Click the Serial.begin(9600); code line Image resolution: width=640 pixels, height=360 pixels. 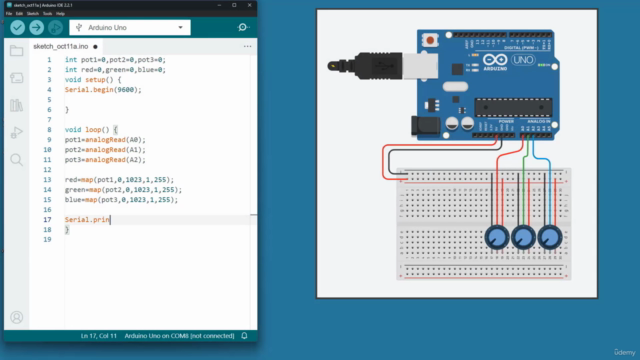tap(103, 90)
